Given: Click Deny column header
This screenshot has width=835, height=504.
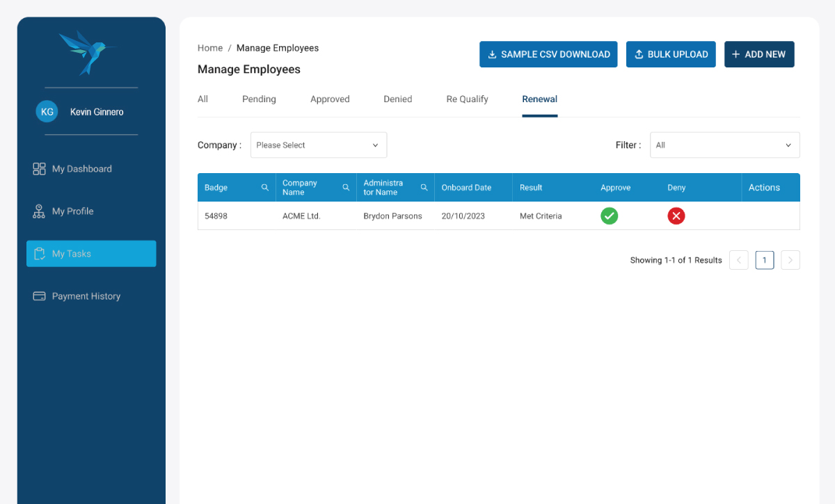Looking at the screenshot, I should [x=676, y=188].
